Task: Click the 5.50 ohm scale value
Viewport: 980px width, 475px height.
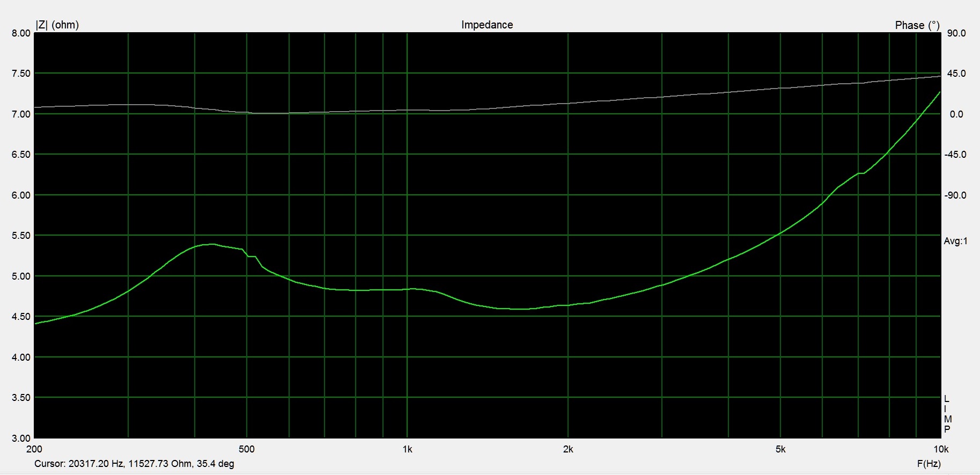Action: (21, 236)
